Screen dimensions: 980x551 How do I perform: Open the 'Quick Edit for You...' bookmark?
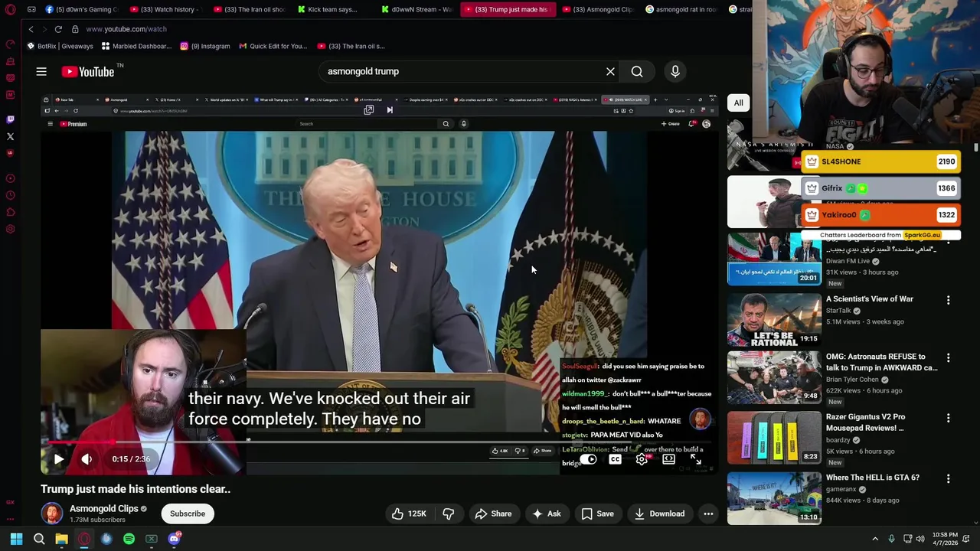coord(273,46)
